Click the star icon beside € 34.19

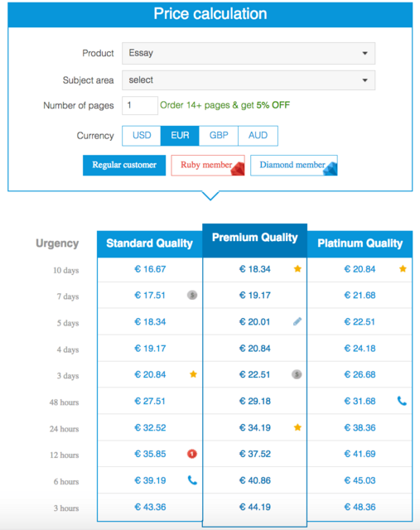point(297,427)
